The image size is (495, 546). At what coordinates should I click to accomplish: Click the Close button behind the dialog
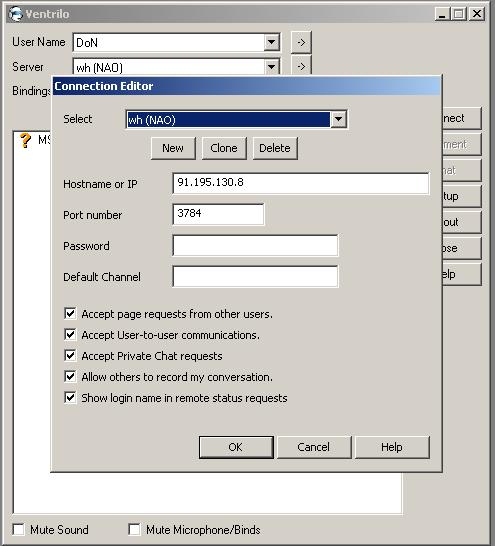coord(462,248)
